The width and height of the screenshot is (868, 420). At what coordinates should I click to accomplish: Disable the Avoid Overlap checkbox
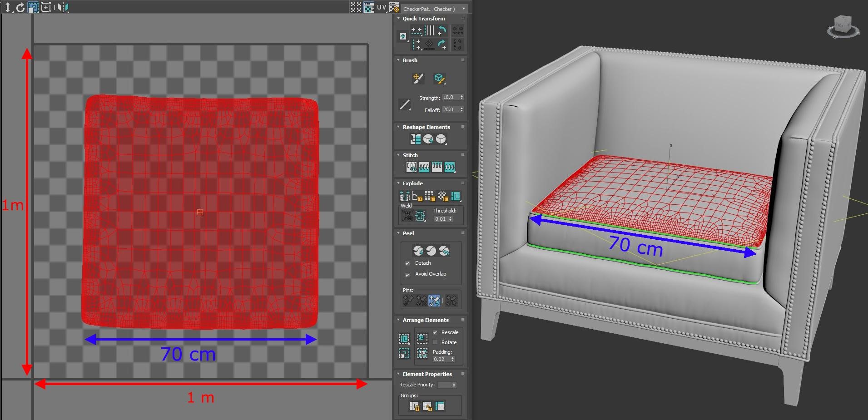408,275
